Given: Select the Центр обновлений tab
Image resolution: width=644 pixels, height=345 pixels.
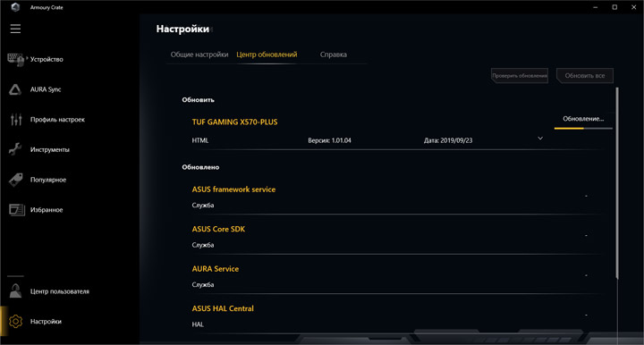Looking at the screenshot, I should point(267,55).
